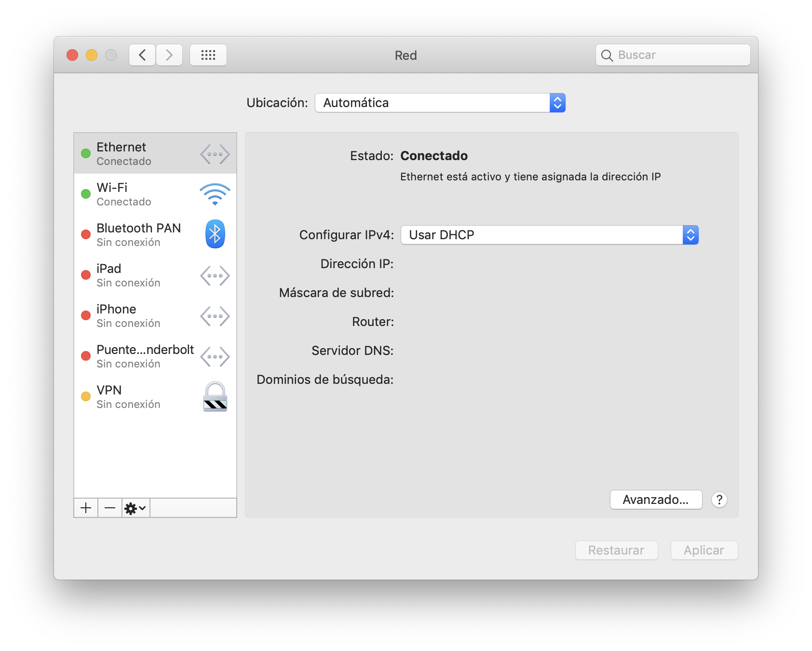Screen dimensions: 812x651
Task: Click the Avanzado button
Action: click(656, 500)
